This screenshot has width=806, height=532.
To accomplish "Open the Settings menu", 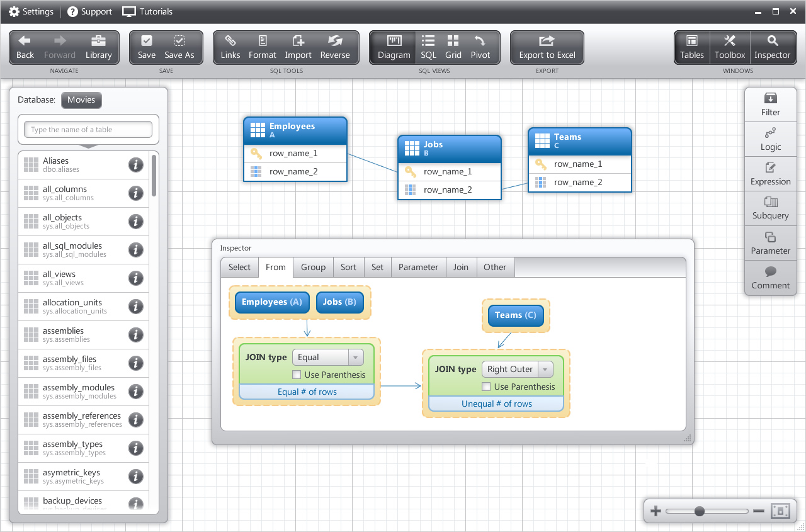I will click(x=31, y=12).
